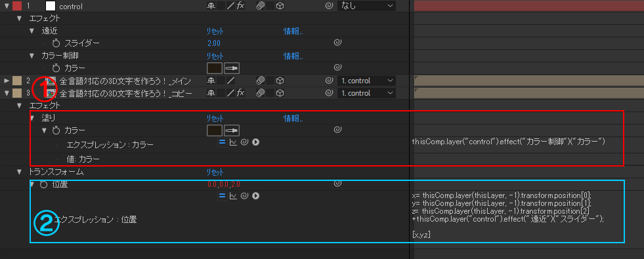This screenshot has height=259, width=644.
Task: Show カラー expression post-expression graph
Action: coord(233,142)
